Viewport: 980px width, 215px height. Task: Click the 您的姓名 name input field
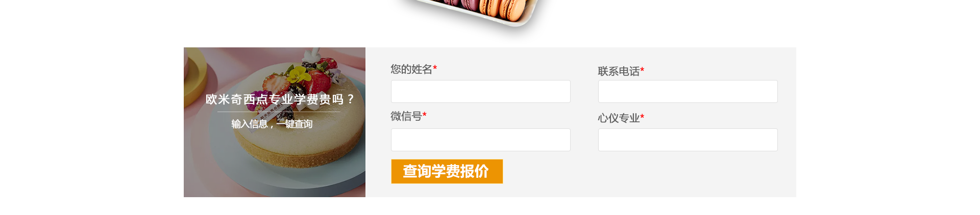pyautogui.click(x=480, y=91)
